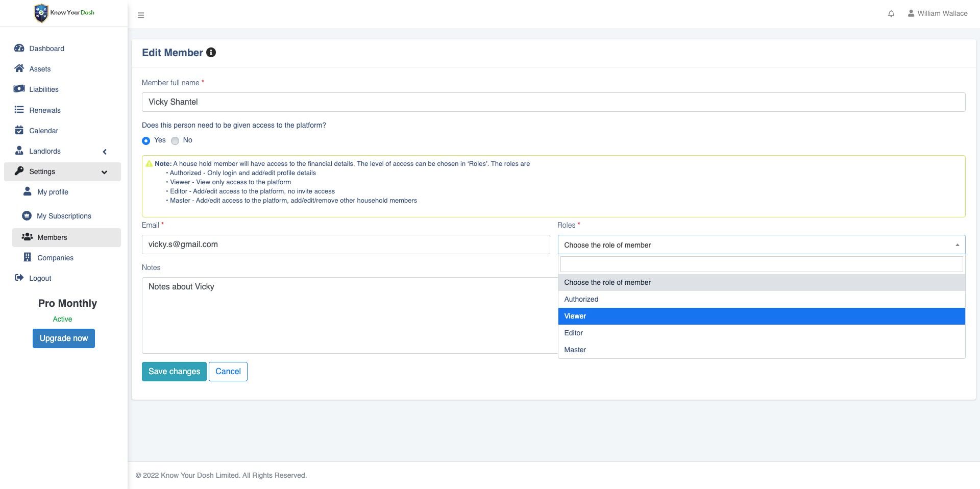Screen dimensions: 980x489
Task: Choose Editor from the roles list
Action: [x=574, y=333]
